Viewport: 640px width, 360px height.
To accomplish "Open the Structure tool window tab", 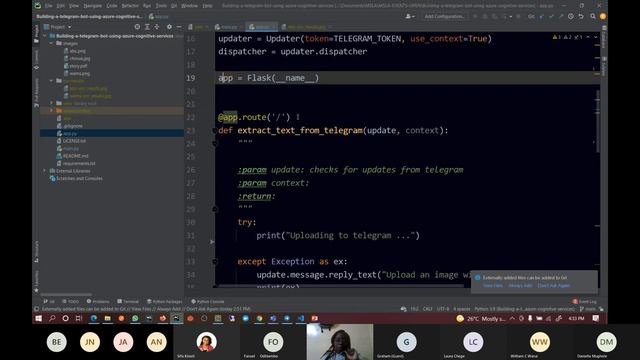I will click(x=36, y=251).
